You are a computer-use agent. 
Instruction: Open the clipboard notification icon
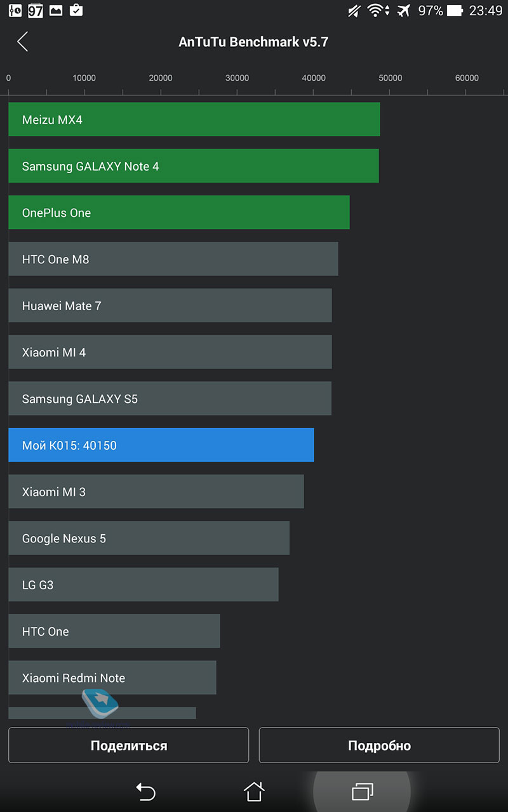tap(76, 10)
